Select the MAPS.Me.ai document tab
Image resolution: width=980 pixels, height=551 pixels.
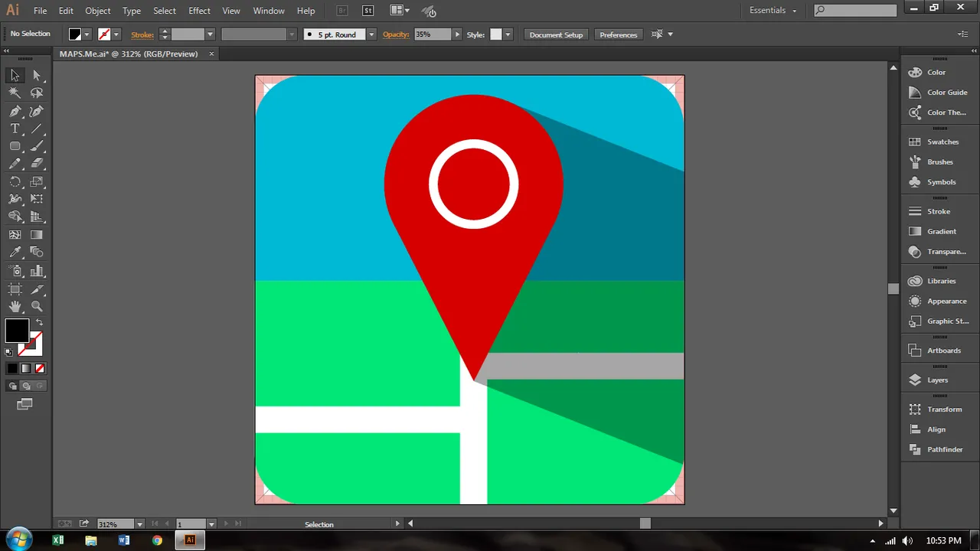pyautogui.click(x=129, y=54)
